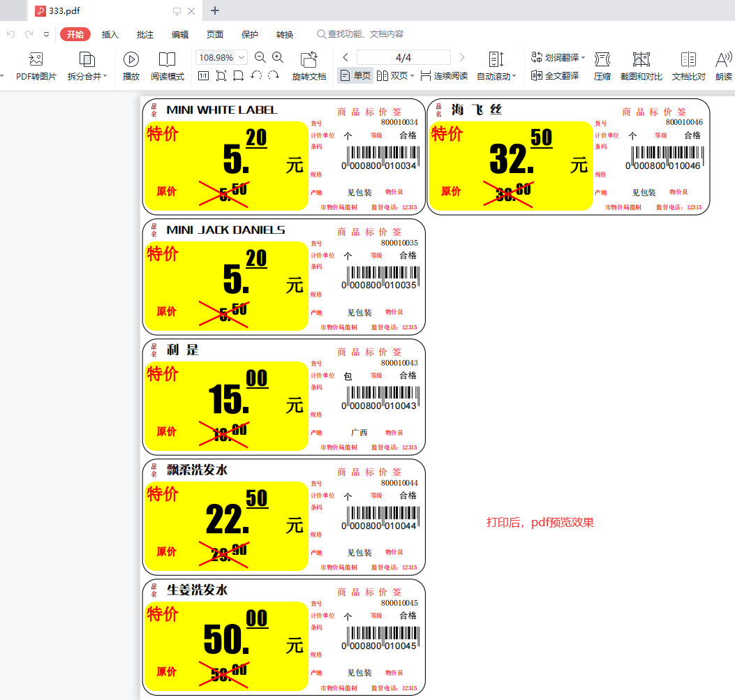Viewport: 735px width, 700px height.
Task: Toggle 连续阅读 continuous reading
Action: tap(445, 75)
